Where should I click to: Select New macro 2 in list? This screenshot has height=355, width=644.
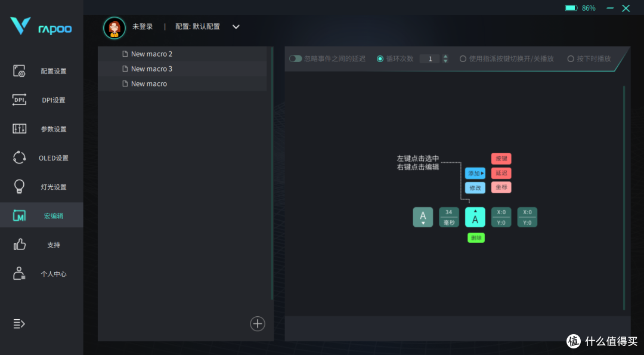(182, 54)
